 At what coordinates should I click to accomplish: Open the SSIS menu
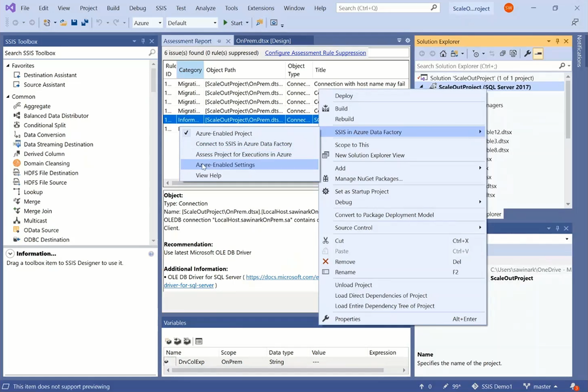(x=161, y=8)
